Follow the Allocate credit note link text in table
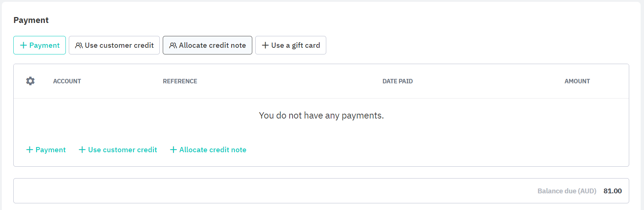Image resolution: width=644 pixels, height=210 pixels. point(213,150)
